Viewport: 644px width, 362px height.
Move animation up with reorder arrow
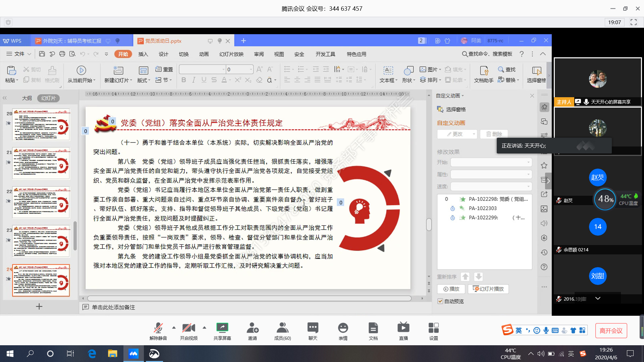point(465,277)
